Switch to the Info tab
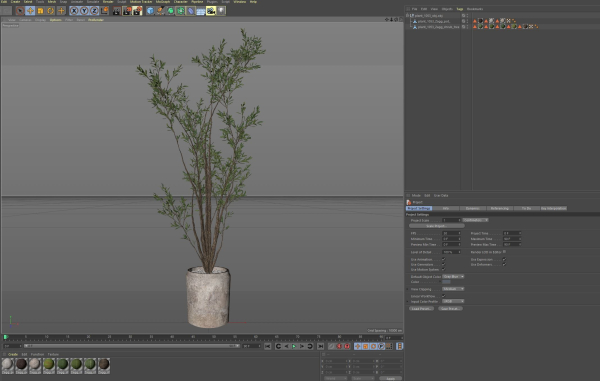Viewport: 600px width, 381px height. pyautogui.click(x=446, y=208)
